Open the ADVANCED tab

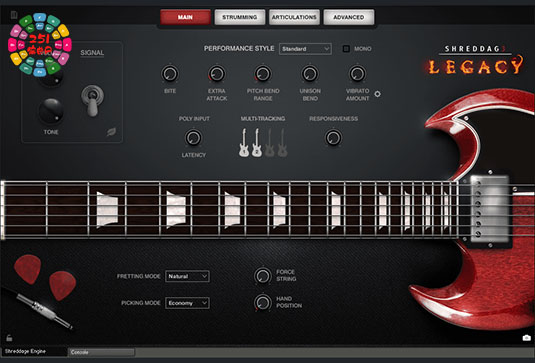pyautogui.click(x=349, y=17)
